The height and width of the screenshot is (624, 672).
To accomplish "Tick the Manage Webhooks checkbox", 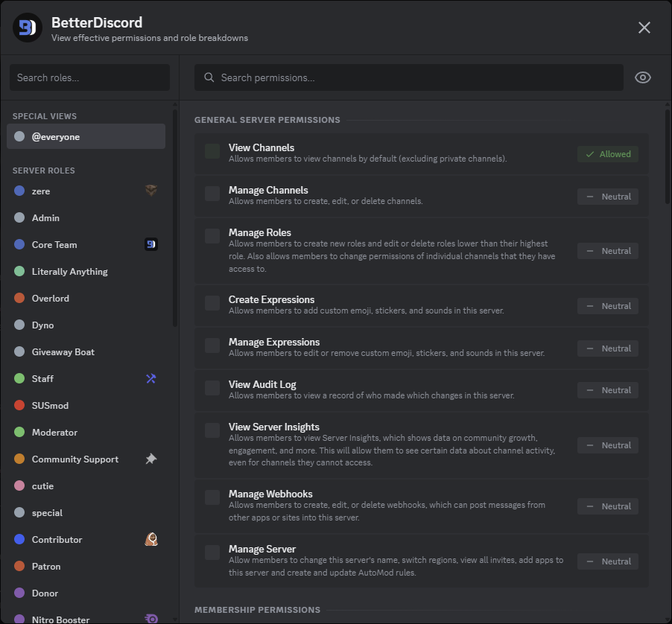I will pos(212,497).
